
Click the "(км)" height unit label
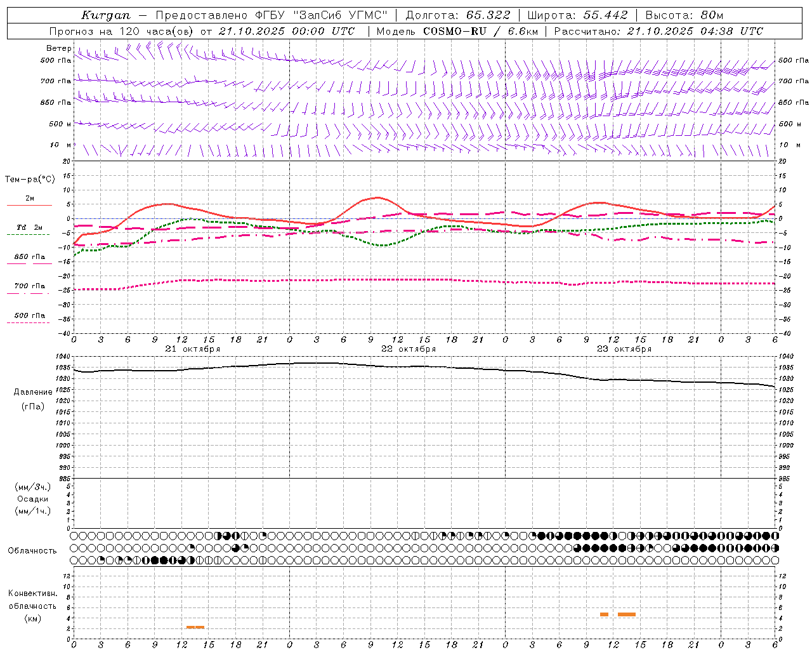[x=33, y=618]
